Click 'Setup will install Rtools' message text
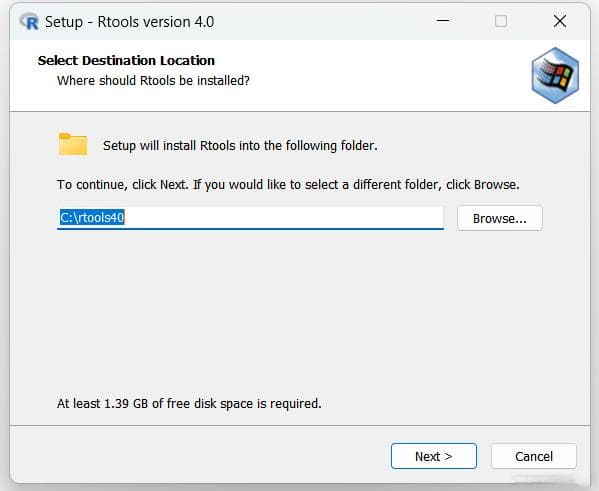This screenshot has height=491, width=599. 240,146
